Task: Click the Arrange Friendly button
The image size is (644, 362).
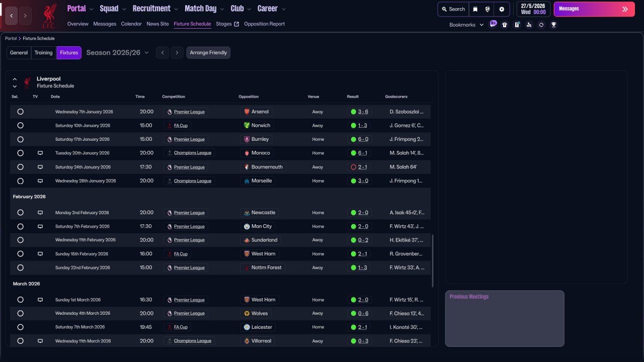Action: 208,53
